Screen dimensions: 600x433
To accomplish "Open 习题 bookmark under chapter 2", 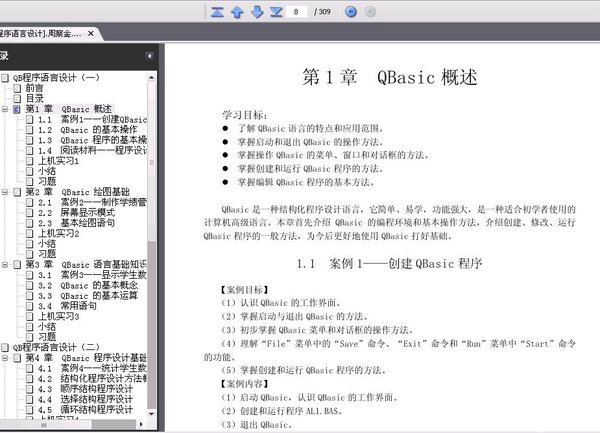I will pyautogui.click(x=47, y=254).
